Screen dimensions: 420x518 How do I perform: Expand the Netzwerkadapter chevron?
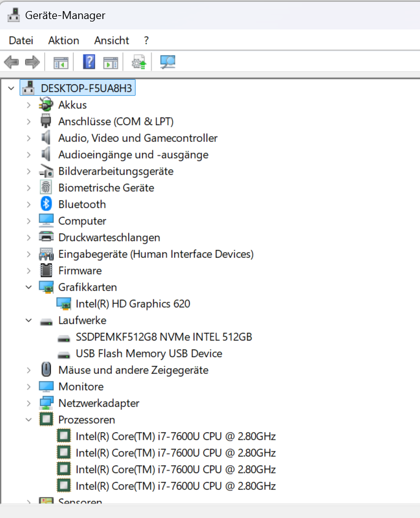(x=29, y=403)
